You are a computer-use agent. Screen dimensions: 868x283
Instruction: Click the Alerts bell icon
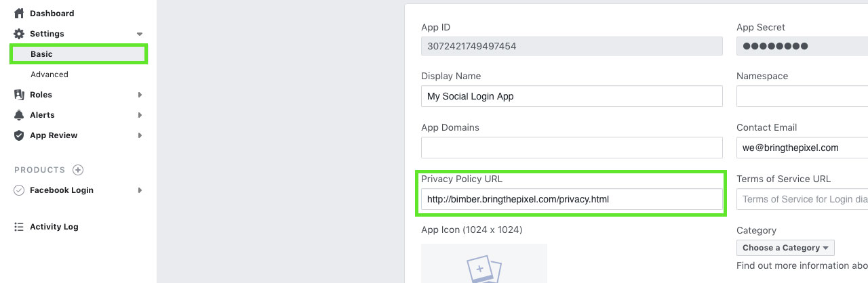(x=19, y=115)
